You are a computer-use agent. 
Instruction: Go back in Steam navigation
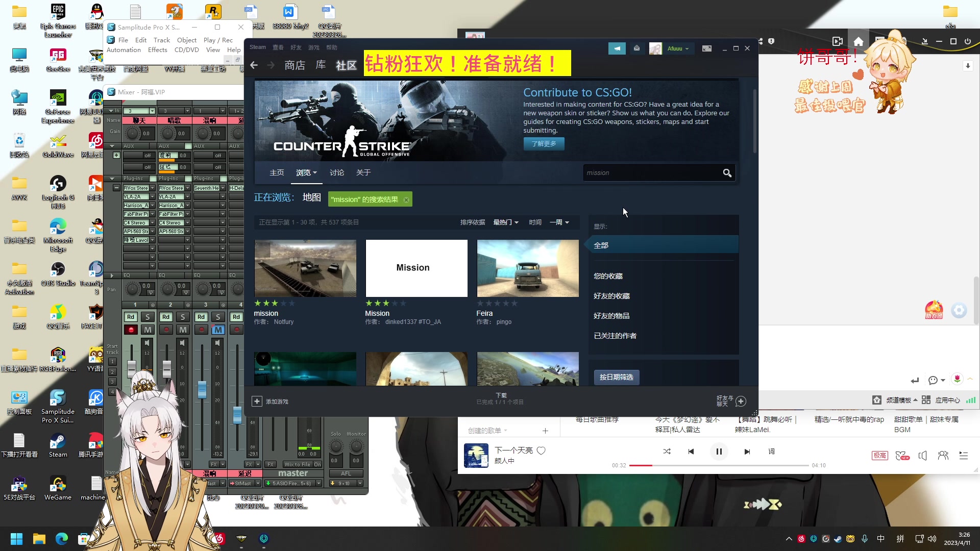click(x=254, y=65)
